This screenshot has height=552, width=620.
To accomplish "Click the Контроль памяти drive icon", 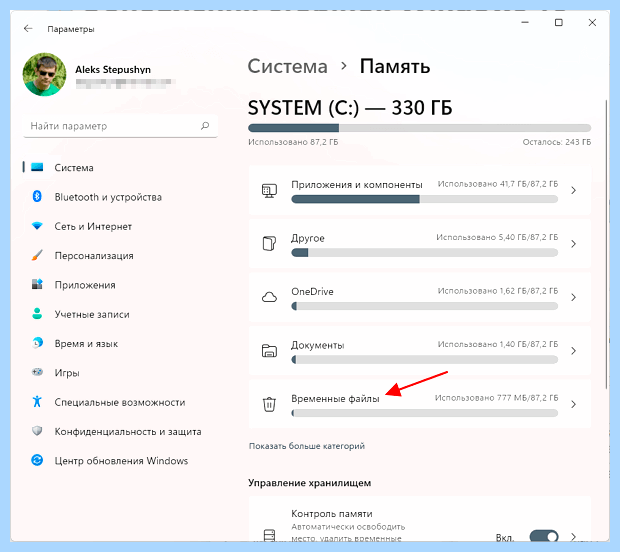I will point(269,535).
